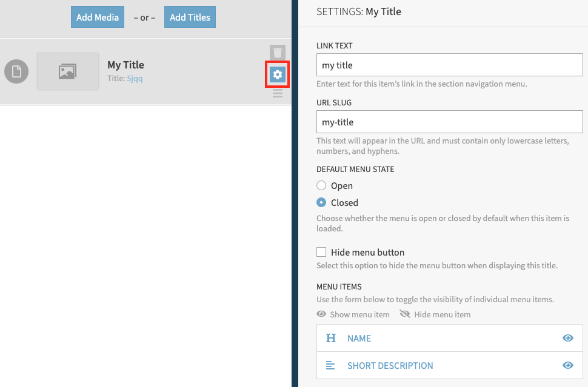Image resolution: width=588 pixels, height=387 pixels.
Task: Click the Hide menu item crossed-eye legend icon
Action: [x=405, y=314]
